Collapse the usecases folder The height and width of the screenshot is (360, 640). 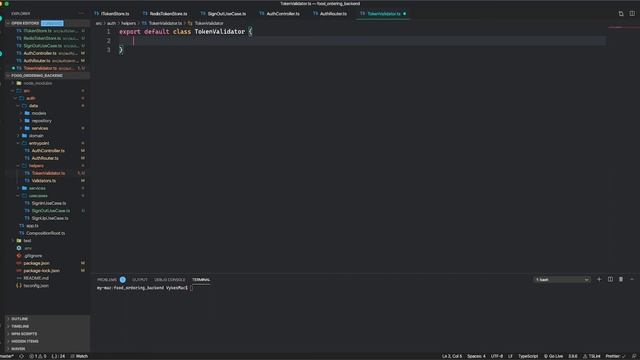pos(38,196)
